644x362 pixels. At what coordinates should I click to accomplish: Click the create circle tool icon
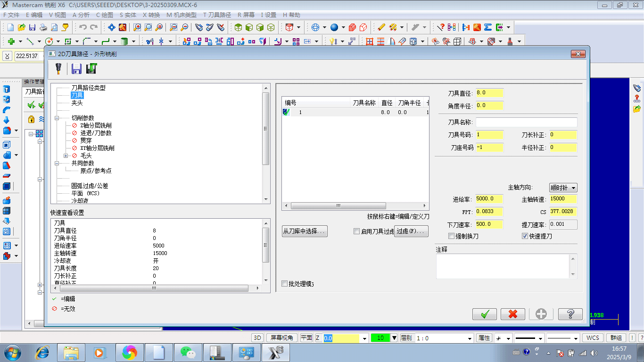49,41
